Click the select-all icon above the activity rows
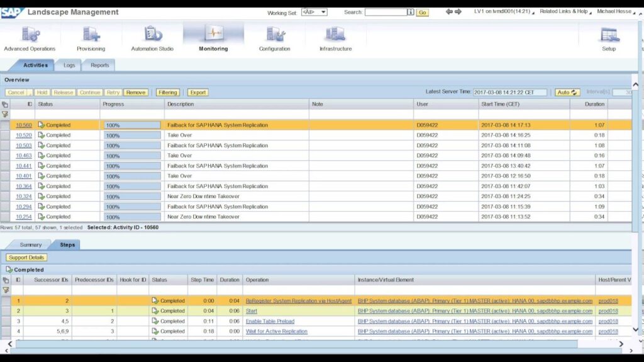The width and height of the screenshot is (644, 362). 5,104
